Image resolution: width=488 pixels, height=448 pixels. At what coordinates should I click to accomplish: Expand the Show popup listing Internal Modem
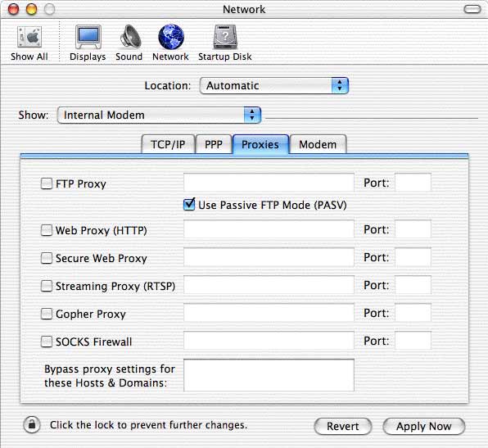[x=159, y=115]
